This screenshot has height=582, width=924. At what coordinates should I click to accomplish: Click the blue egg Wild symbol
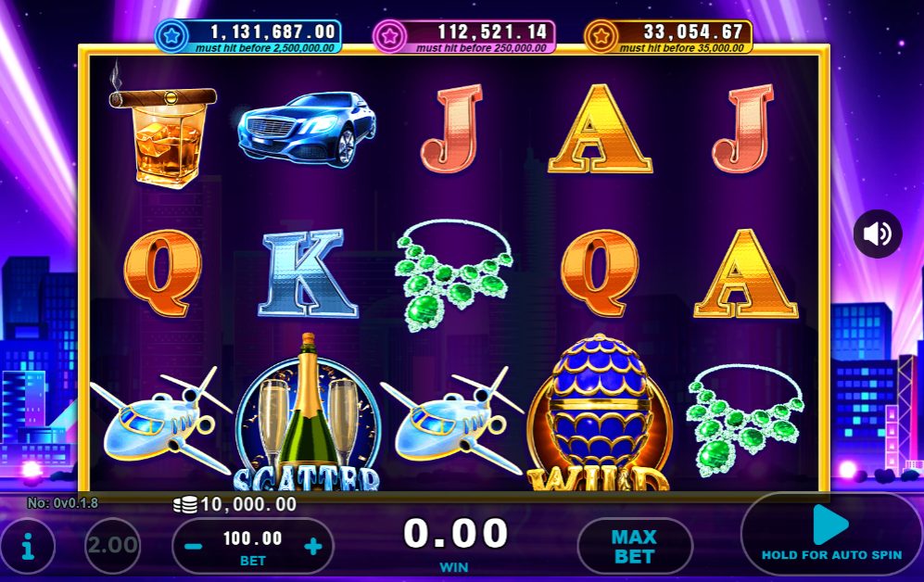(x=599, y=413)
